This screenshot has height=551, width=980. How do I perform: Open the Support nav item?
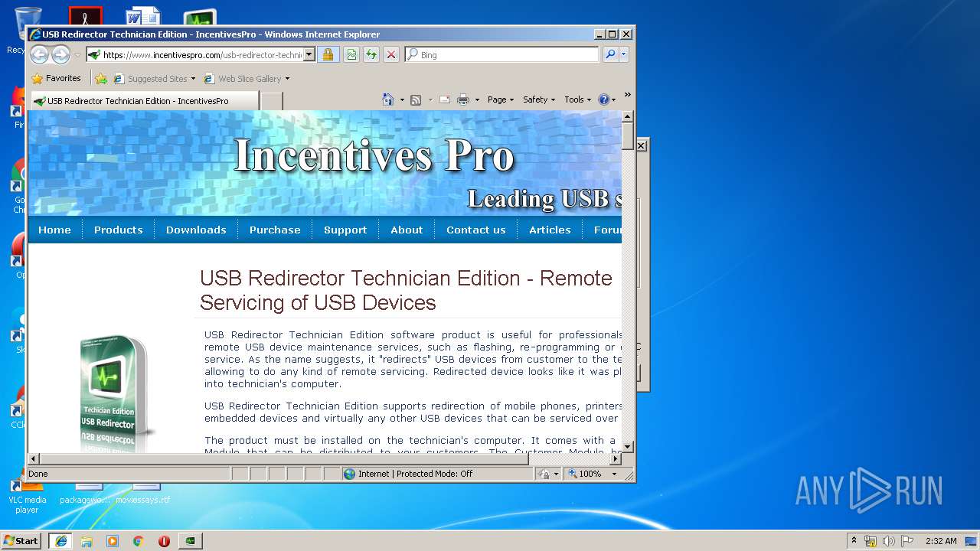pyautogui.click(x=345, y=230)
